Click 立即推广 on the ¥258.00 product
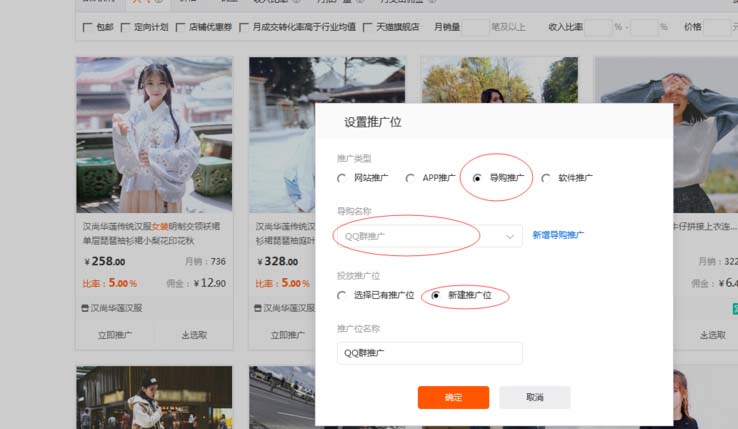Image resolution: width=738 pixels, height=429 pixels. click(115, 335)
